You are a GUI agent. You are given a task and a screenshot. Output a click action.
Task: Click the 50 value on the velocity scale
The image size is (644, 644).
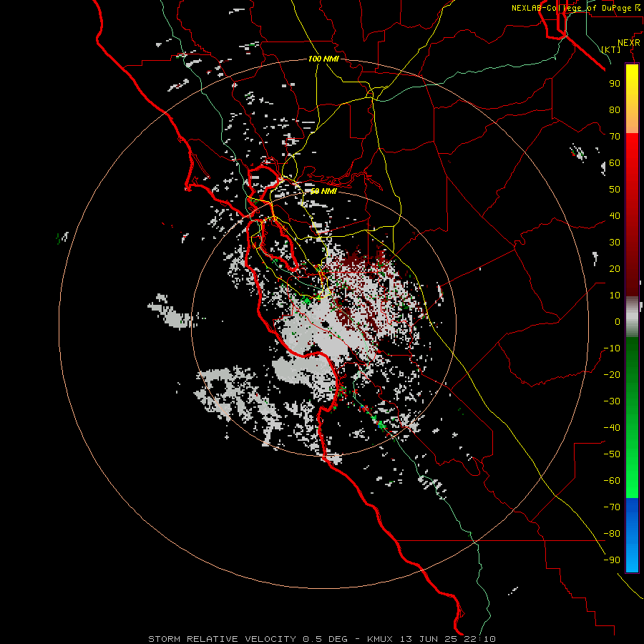click(615, 190)
